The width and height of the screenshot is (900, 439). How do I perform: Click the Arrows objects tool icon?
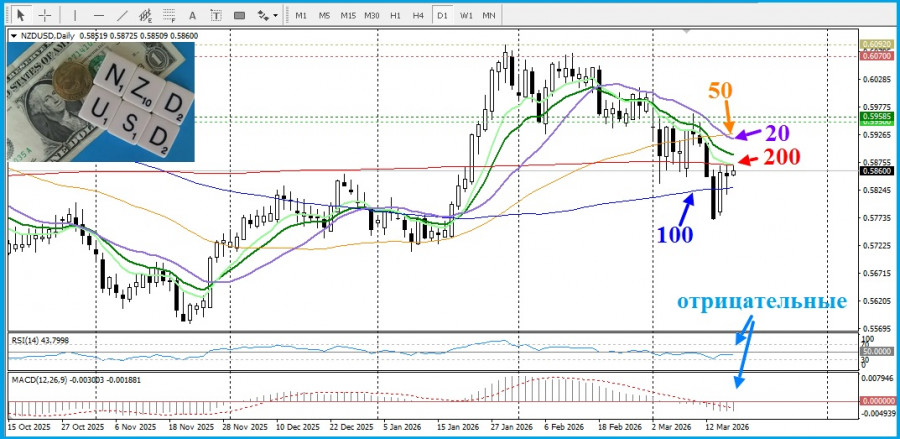coord(263,15)
